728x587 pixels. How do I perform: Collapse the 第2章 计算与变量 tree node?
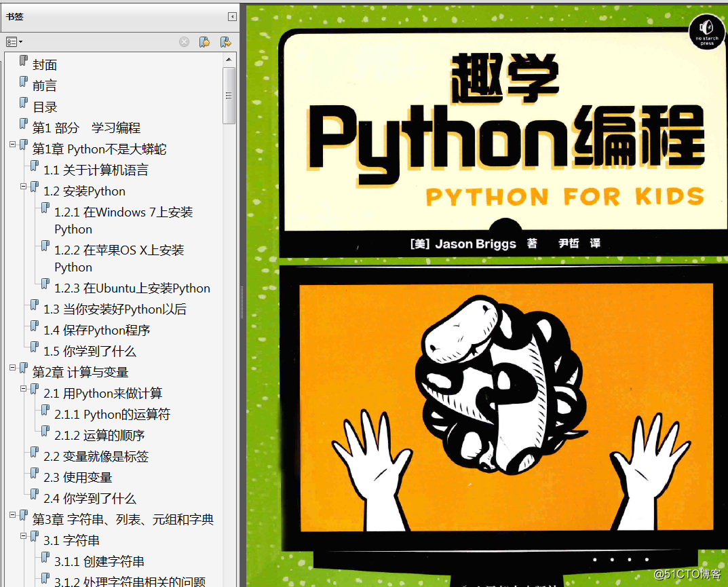[x=12, y=367]
